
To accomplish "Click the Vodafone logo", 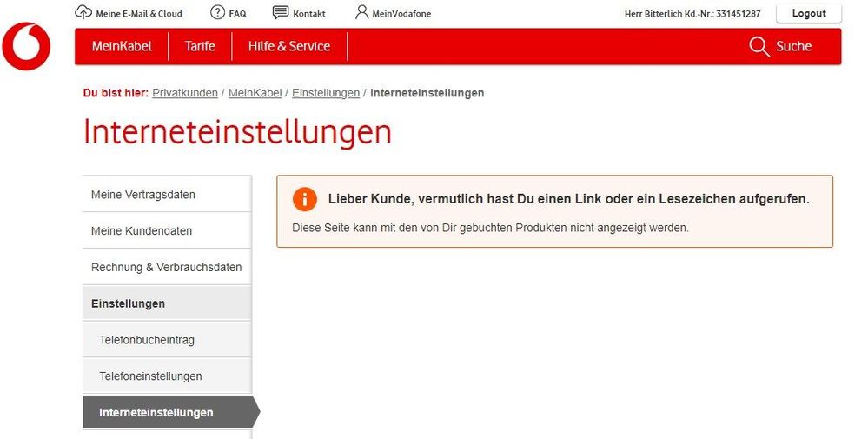I will pyautogui.click(x=26, y=46).
